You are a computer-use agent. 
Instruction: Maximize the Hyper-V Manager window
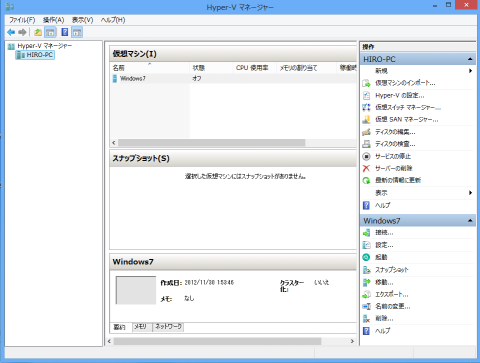(449, 5)
